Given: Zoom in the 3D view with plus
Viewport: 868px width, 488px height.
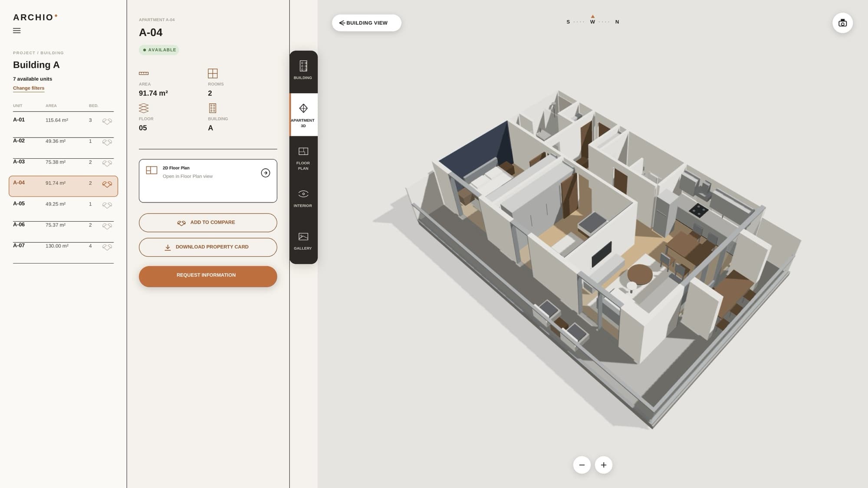Looking at the screenshot, I should 603,465.
